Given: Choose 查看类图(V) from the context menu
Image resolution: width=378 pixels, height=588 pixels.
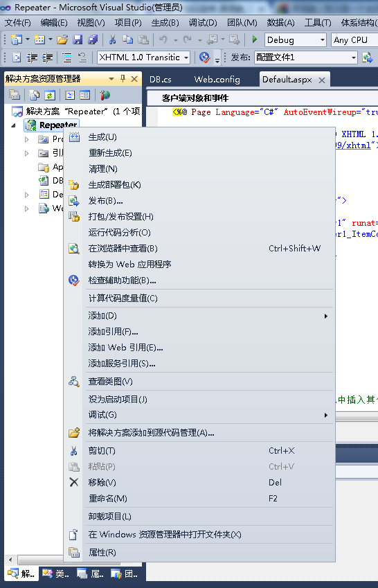Looking at the screenshot, I should pyautogui.click(x=199, y=382).
